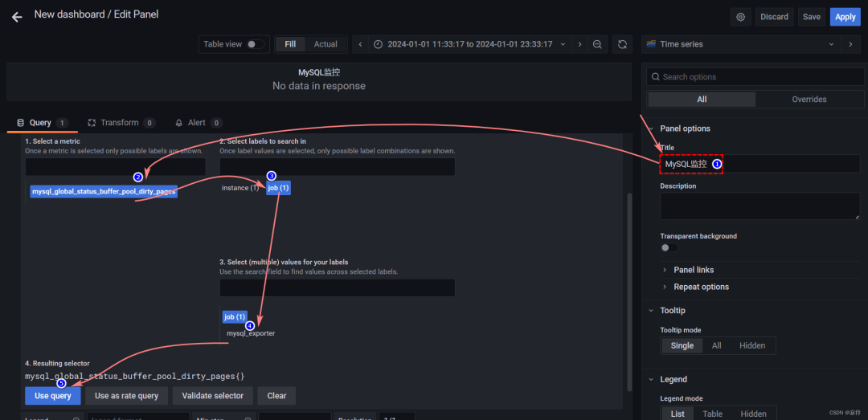Select the All options tab
868x420 pixels.
(702, 100)
